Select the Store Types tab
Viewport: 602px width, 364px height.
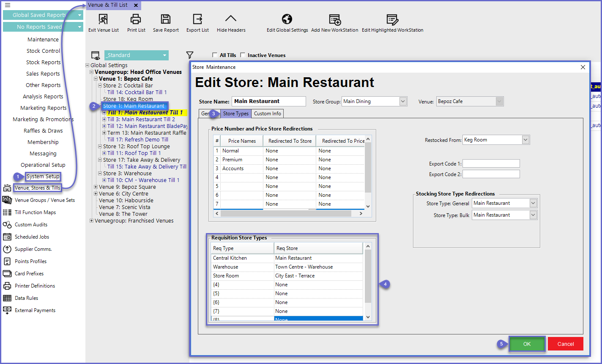[235, 114]
